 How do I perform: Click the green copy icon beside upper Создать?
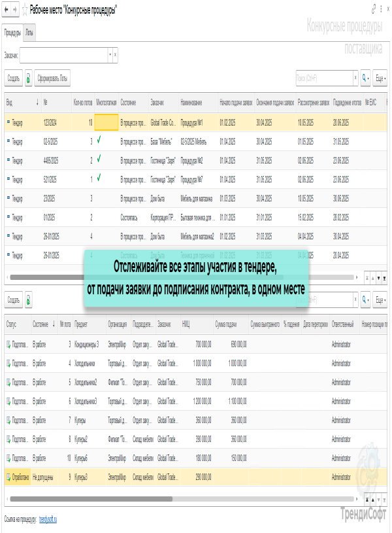pos(29,78)
